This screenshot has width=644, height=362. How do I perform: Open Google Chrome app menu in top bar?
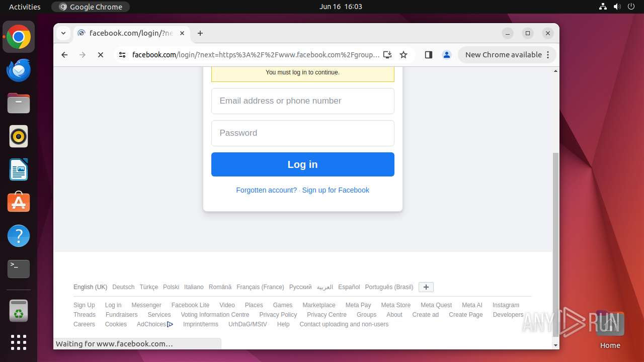click(91, 7)
